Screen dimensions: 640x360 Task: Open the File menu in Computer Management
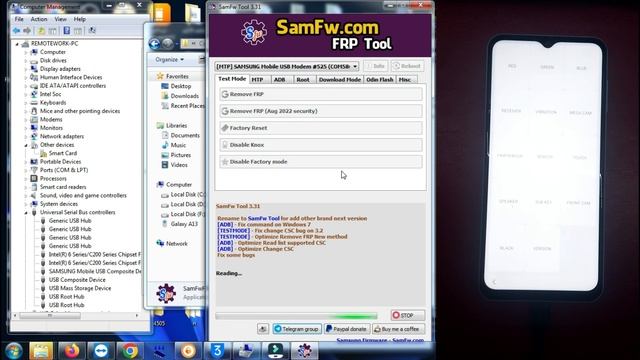(x=19, y=19)
